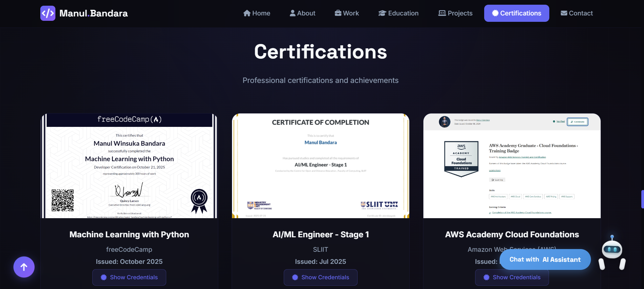Open the Projects nav item

point(455,13)
